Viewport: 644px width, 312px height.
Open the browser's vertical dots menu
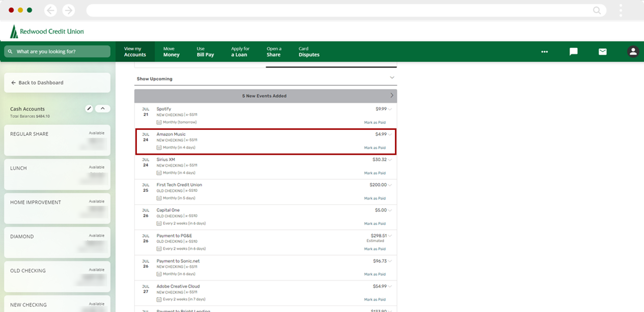coord(621,10)
